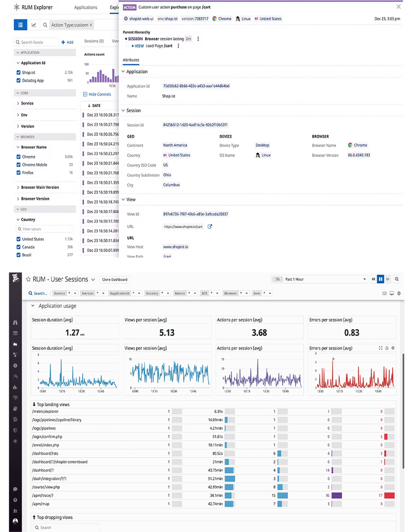Viewport: 414px width, 532px height.
Task: Click the Top dropping views Search field
Action: tap(66, 528)
